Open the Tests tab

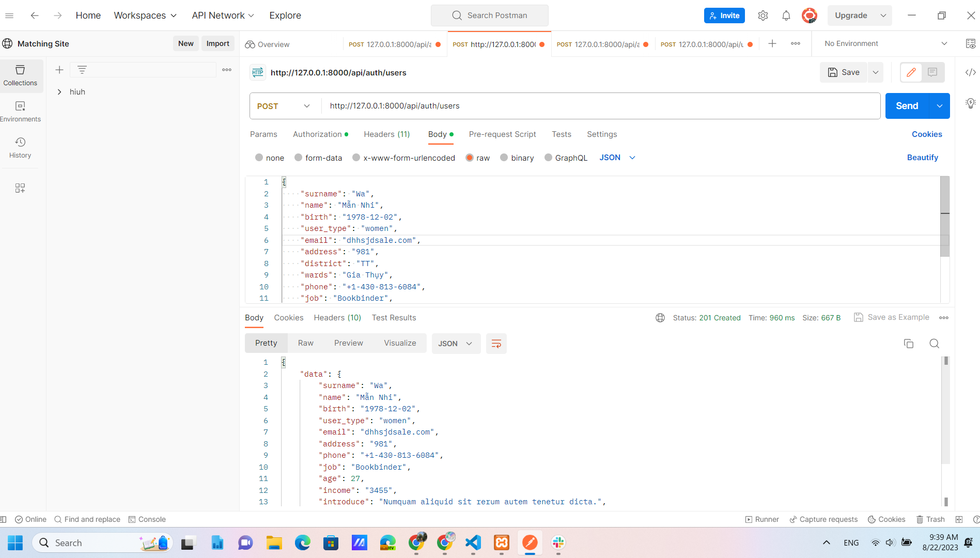point(562,134)
